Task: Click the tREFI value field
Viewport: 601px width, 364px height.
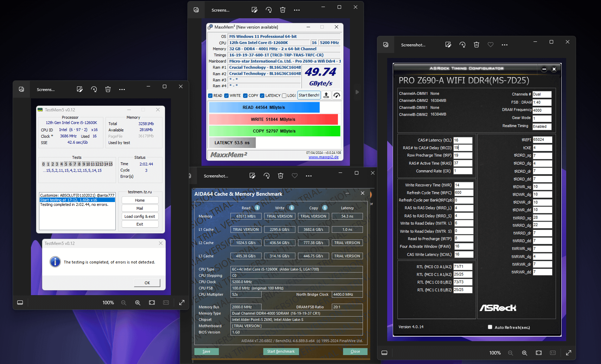Action: (542, 139)
